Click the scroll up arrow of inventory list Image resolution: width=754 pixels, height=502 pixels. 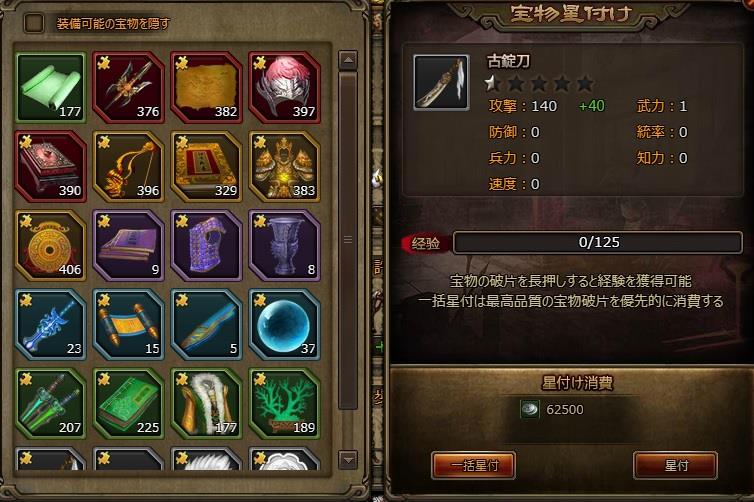(348, 60)
